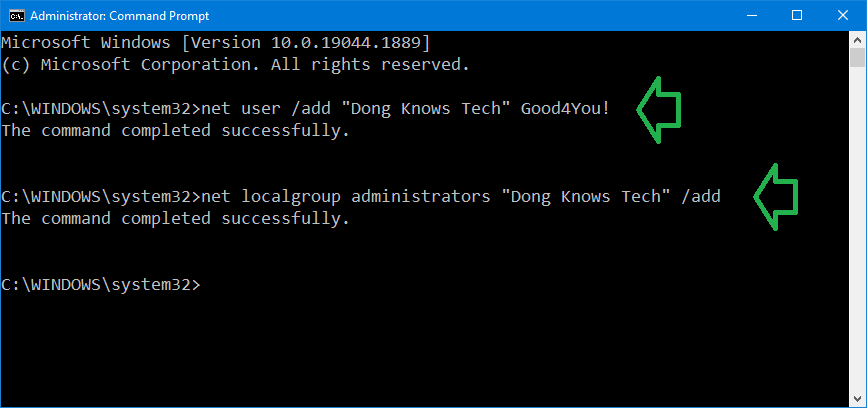Click the first "command completed successfully" message

(x=175, y=132)
